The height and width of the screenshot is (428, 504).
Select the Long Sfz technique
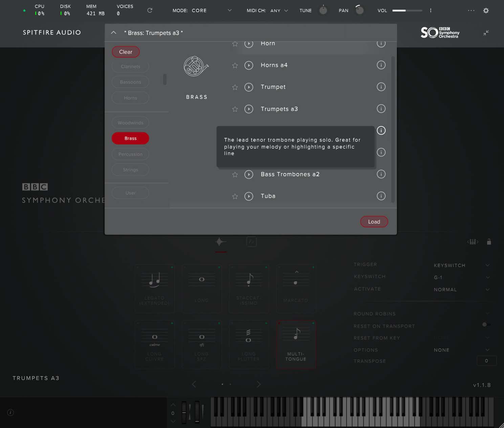202,345
